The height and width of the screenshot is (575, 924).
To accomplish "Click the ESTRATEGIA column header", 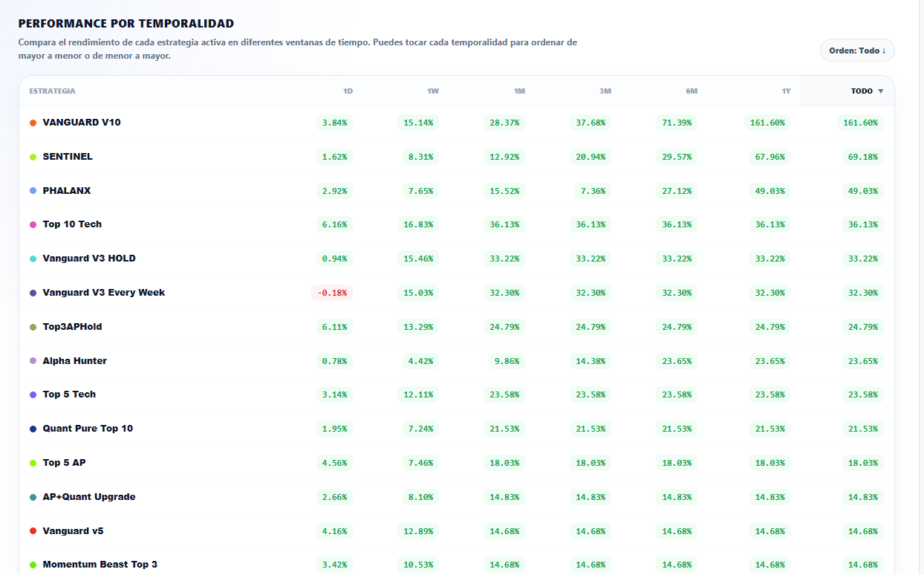I will [52, 91].
